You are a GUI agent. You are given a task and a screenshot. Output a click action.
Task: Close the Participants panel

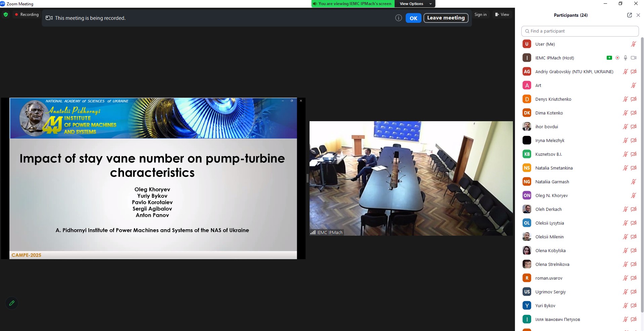pos(638,15)
